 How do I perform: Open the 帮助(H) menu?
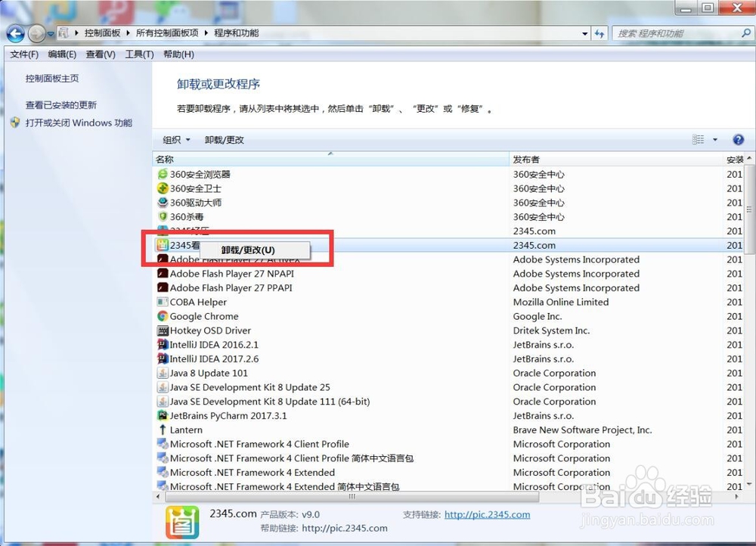(178, 54)
